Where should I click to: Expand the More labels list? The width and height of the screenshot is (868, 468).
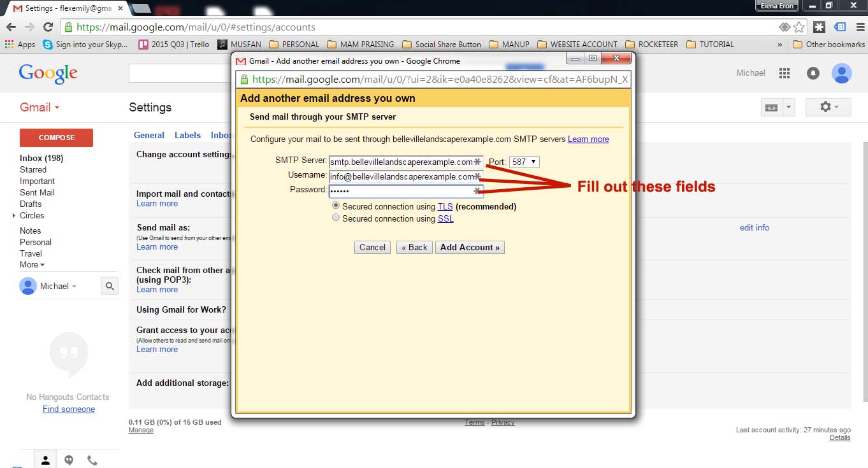point(32,265)
